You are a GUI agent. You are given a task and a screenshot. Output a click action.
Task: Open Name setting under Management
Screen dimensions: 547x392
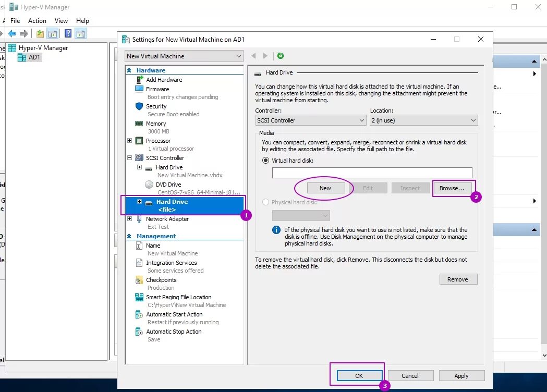tap(153, 246)
